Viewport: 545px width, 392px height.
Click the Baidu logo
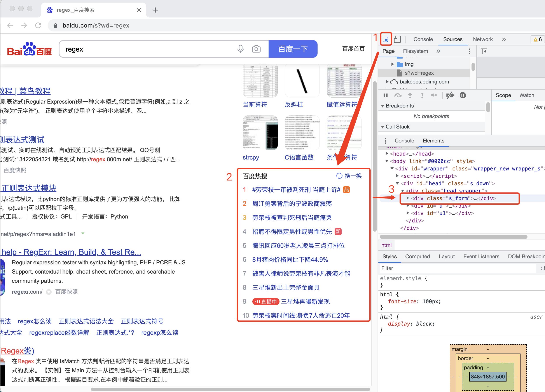tap(30, 49)
